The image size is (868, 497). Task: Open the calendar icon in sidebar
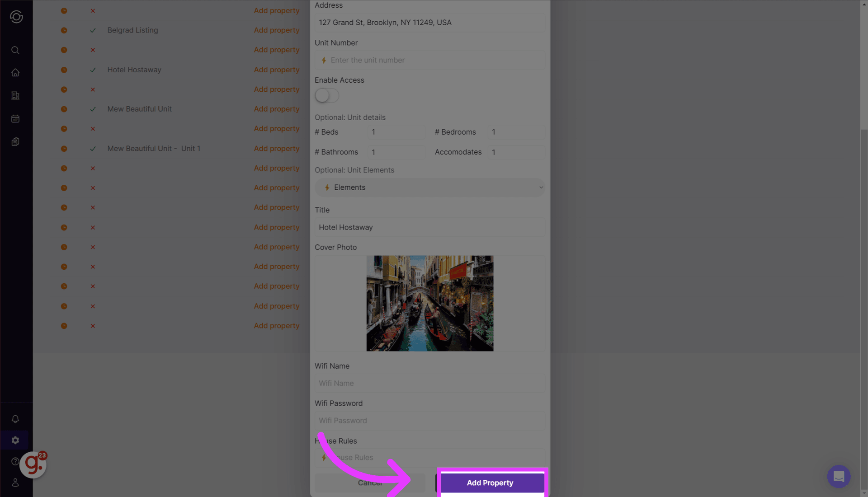click(x=15, y=118)
